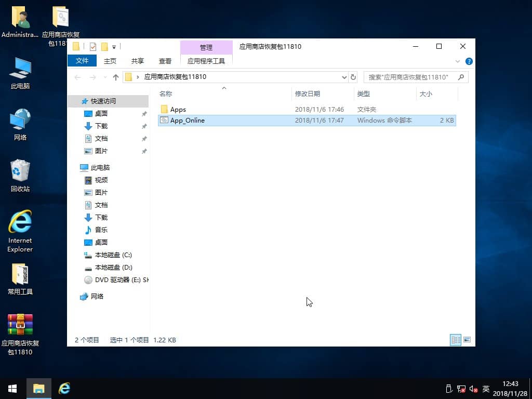Toggle details view in the status bar
Viewport: 532px width, 399px height.
pyautogui.click(x=455, y=340)
